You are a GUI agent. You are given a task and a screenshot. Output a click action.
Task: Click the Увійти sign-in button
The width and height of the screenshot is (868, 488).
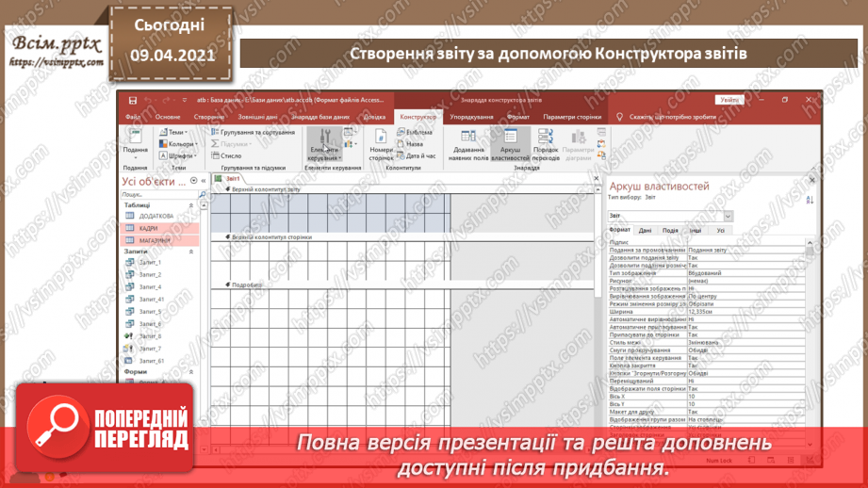click(729, 100)
